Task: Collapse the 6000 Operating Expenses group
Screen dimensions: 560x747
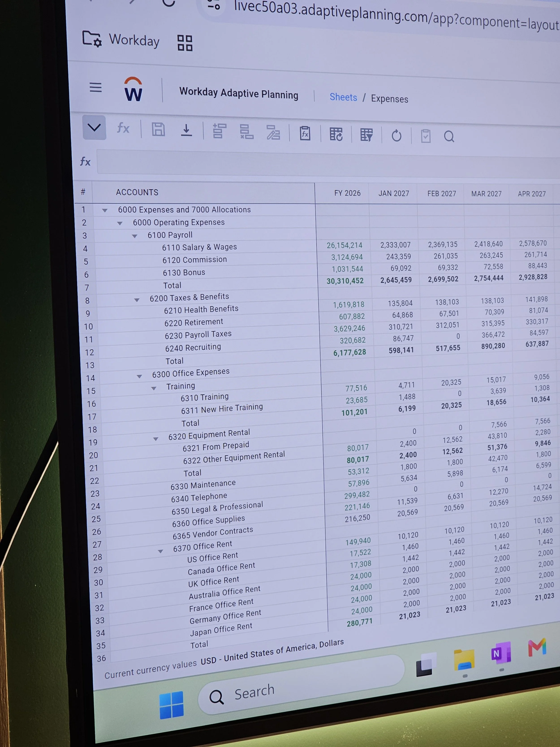Action: (119, 223)
